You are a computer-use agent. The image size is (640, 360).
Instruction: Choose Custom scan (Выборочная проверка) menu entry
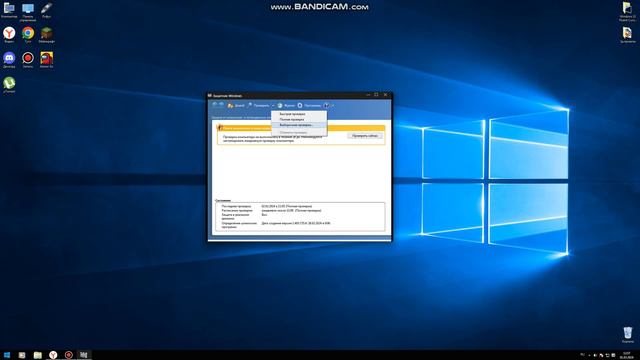[x=299, y=125]
